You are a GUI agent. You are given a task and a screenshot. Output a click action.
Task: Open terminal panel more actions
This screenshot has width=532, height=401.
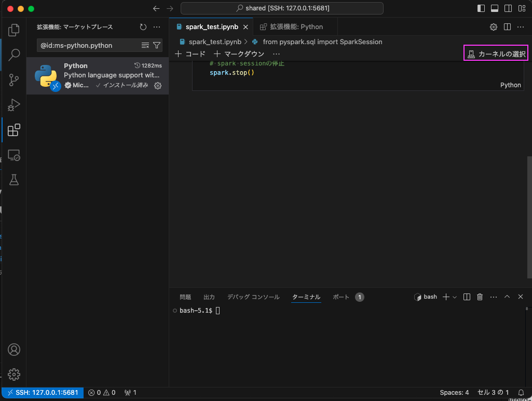[x=493, y=297]
